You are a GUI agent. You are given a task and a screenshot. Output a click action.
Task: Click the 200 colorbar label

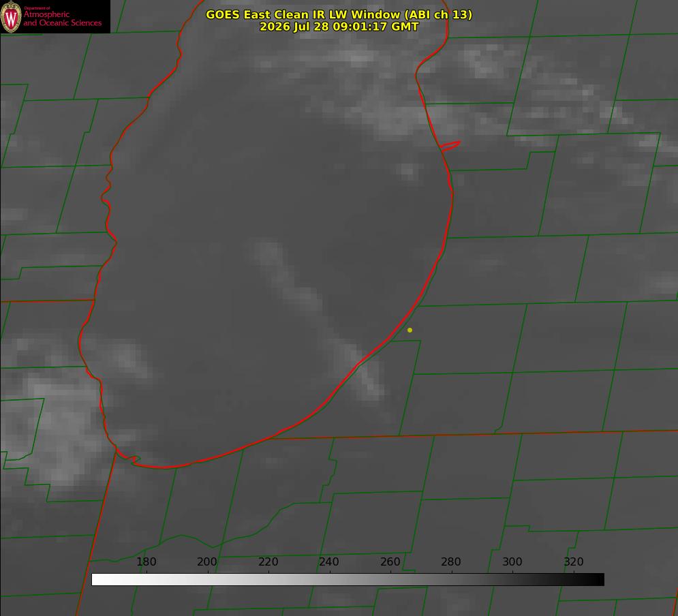(207, 561)
